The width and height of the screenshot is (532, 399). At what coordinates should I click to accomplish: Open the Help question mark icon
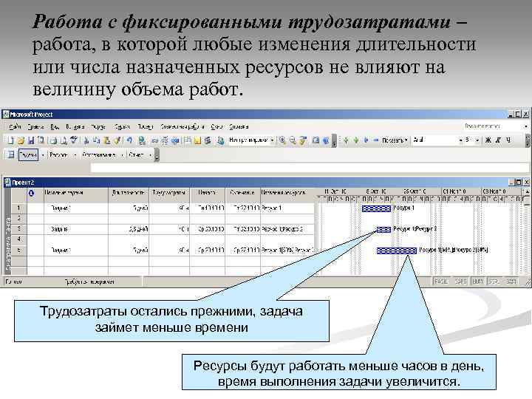pos(326,140)
